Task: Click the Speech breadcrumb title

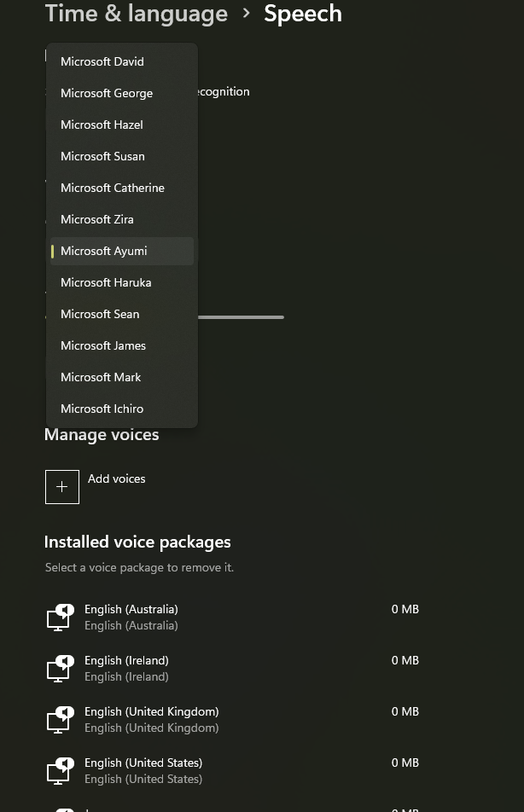Action: [x=303, y=14]
